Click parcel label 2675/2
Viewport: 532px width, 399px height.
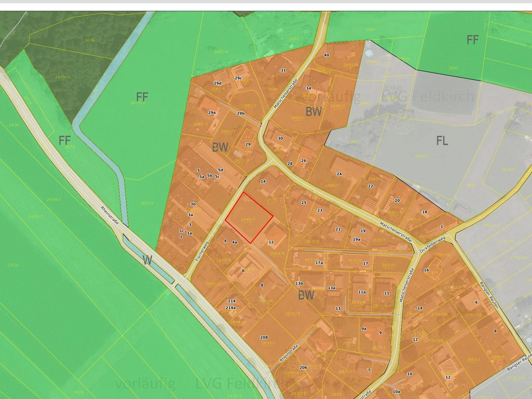[x=138, y=103]
